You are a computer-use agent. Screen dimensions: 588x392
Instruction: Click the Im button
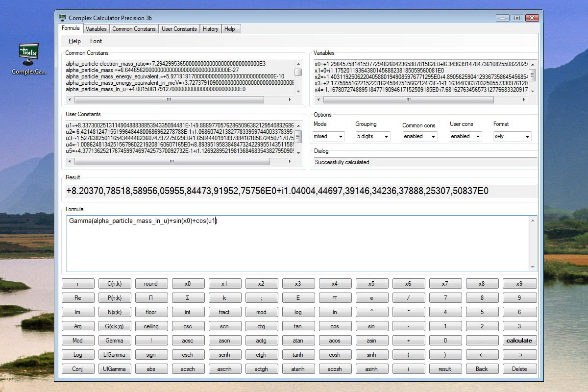(77, 312)
